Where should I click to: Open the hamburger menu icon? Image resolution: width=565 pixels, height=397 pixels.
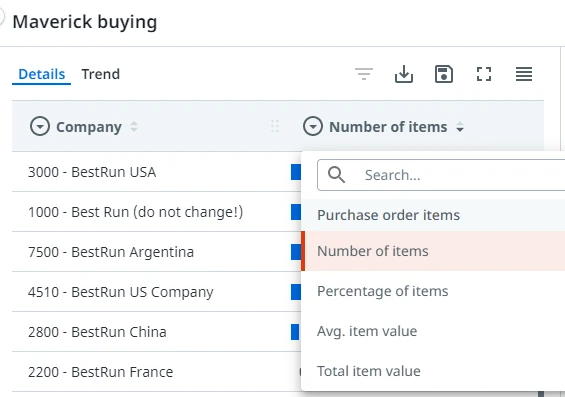(x=524, y=74)
